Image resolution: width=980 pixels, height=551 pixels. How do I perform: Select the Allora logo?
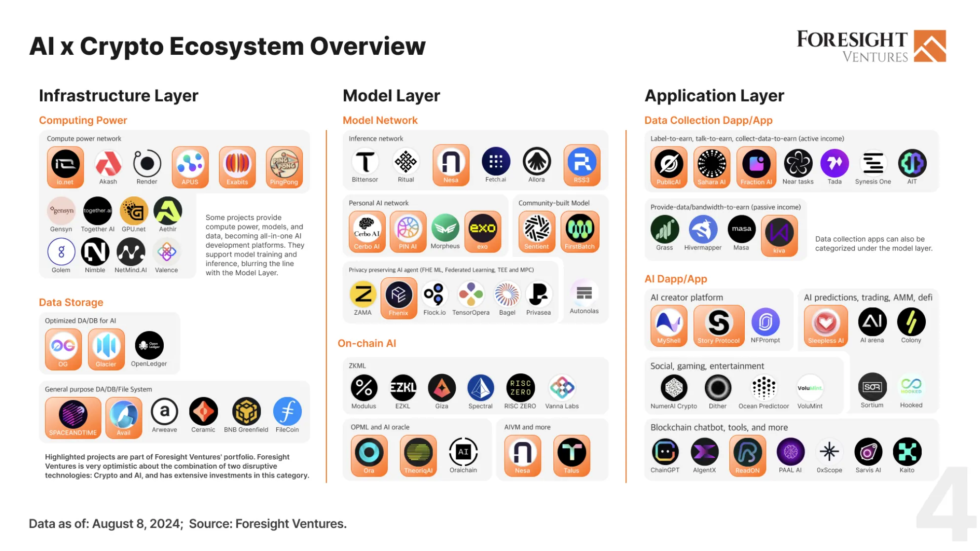coord(537,161)
